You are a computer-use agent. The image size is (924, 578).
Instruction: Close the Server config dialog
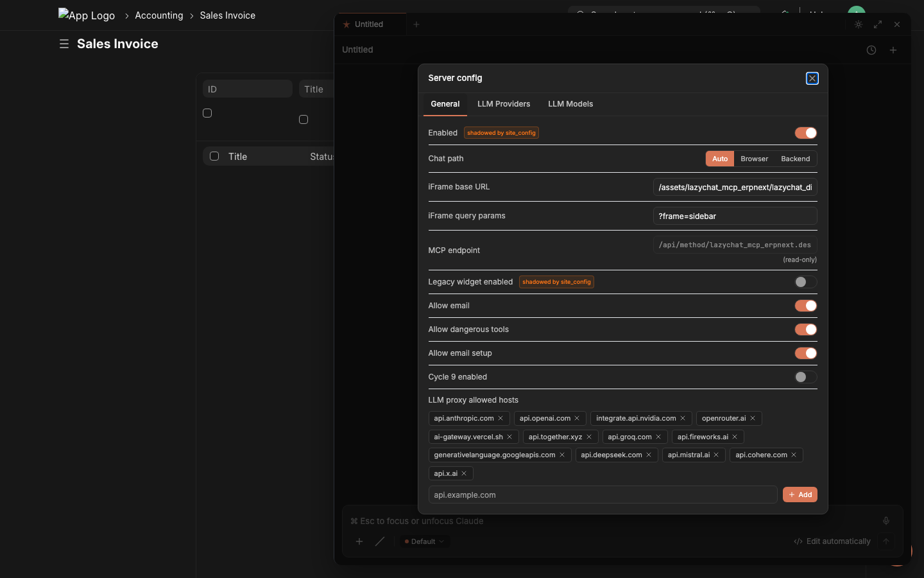pyautogui.click(x=812, y=78)
